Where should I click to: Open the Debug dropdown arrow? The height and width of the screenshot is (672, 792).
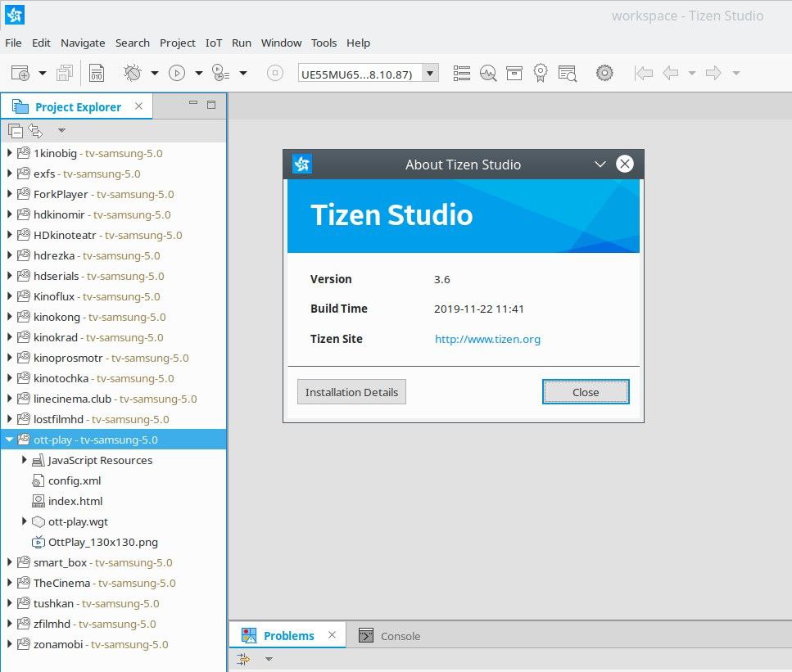(155, 73)
